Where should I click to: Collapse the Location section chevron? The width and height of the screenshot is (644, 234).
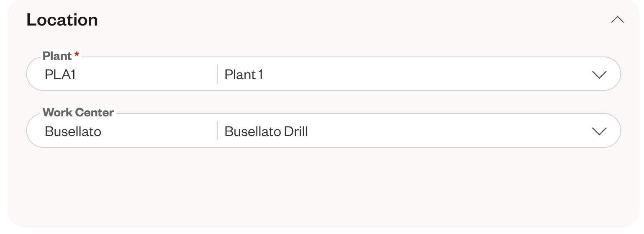coord(617,20)
